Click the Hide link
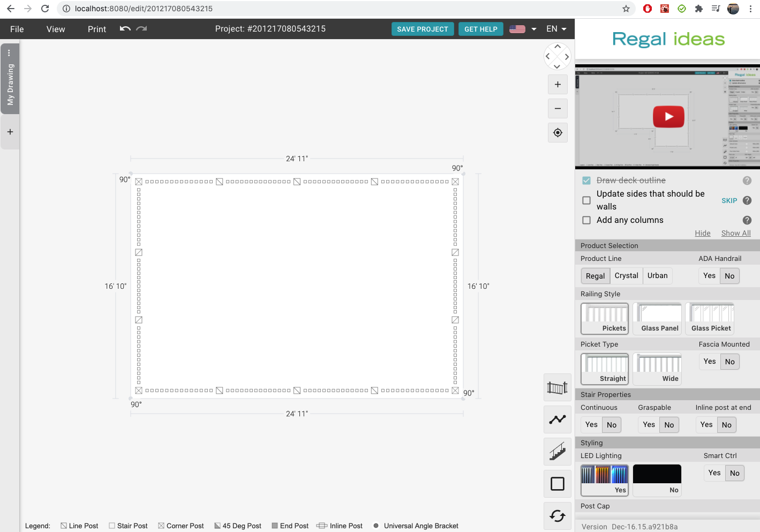This screenshot has width=760, height=532. [x=702, y=233]
